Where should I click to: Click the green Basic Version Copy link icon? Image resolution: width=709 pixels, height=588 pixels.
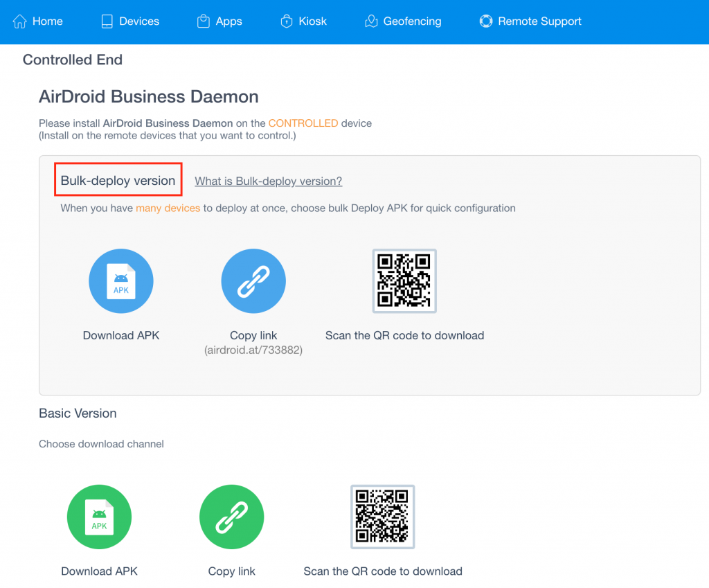point(232,517)
